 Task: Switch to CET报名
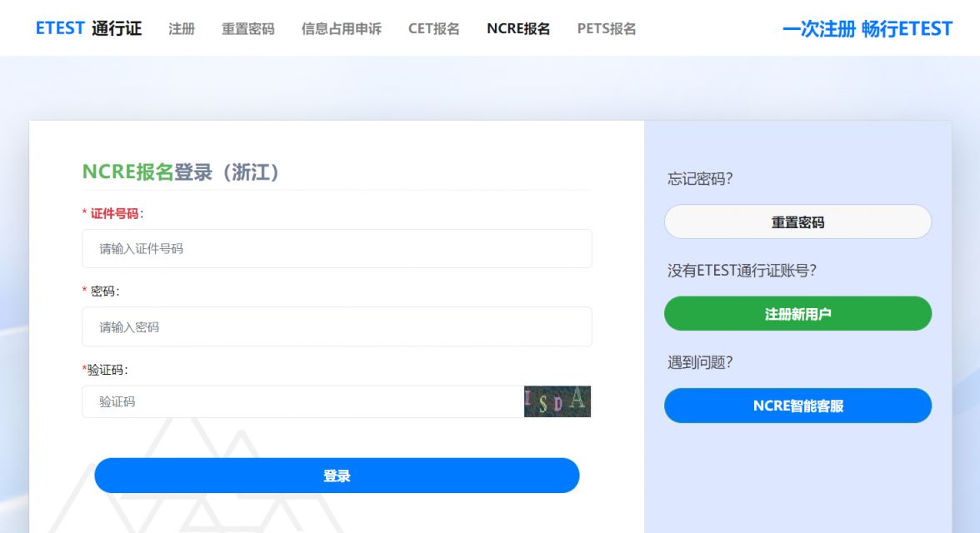pos(433,29)
